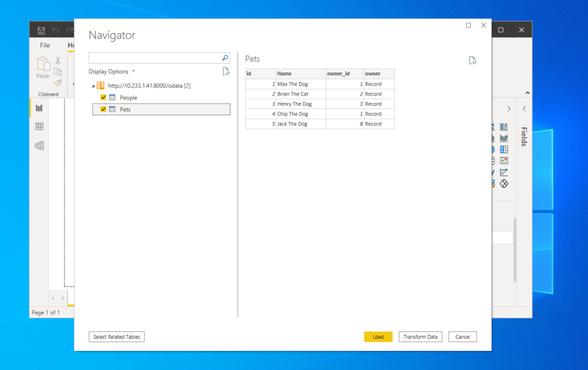Select the Pets table row
The height and width of the screenshot is (370, 588).
pos(161,109)
